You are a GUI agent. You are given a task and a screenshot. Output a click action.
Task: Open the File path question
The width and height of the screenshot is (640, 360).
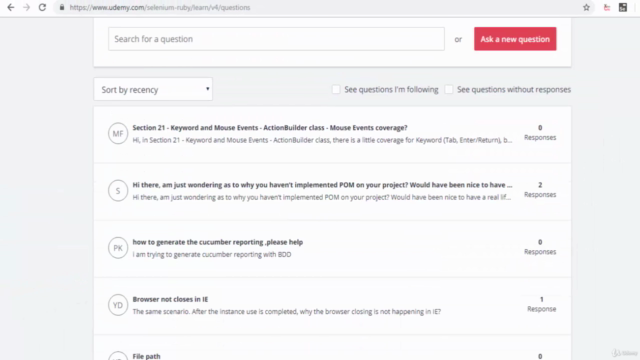[147, 356]
